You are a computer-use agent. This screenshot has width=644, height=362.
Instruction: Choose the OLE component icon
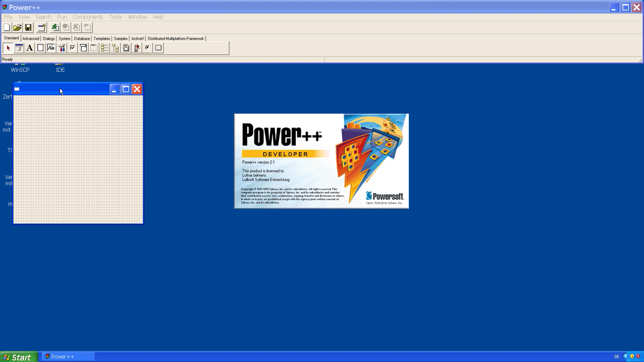coord(126,48)
